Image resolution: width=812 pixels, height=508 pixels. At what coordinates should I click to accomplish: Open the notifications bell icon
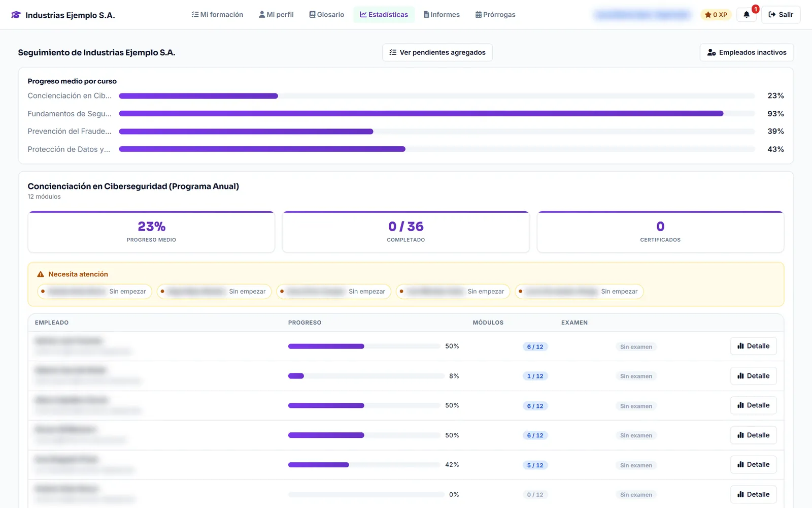(746, 15)
